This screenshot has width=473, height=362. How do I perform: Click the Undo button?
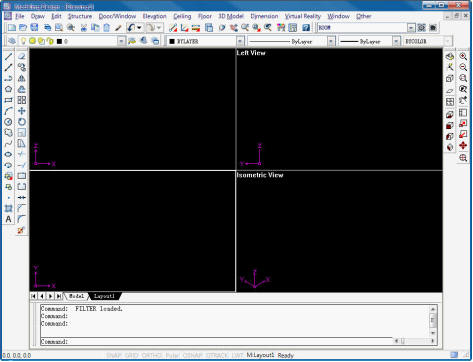(131, 28)
